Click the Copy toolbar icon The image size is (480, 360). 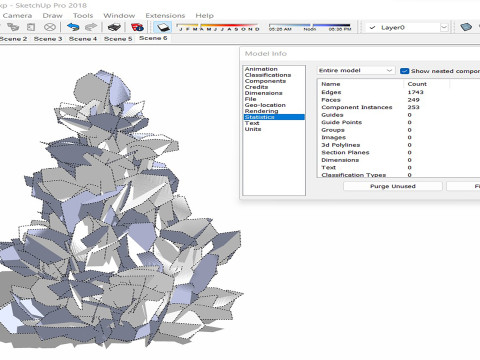point(13,27)
